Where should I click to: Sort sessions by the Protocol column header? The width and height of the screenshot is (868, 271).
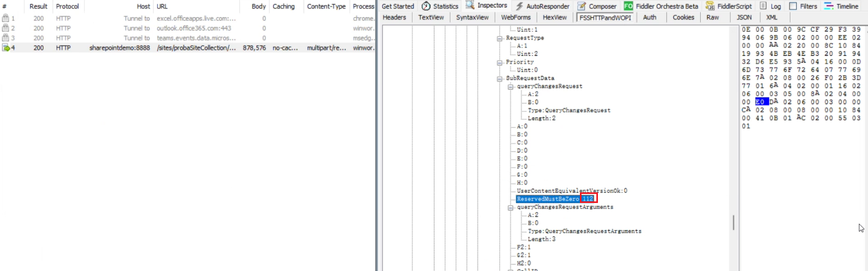point(67,6)
